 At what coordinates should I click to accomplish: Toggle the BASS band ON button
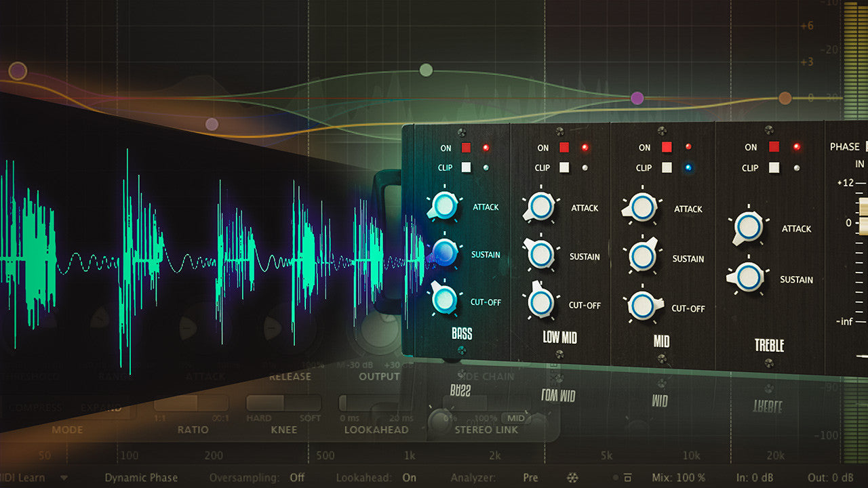click(x=466, y=148)
